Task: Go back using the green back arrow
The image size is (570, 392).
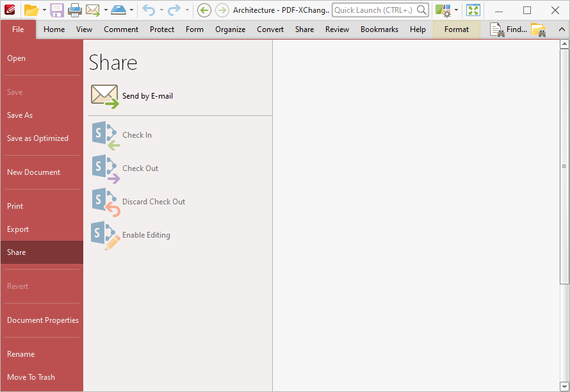Action: click(204, 10)
